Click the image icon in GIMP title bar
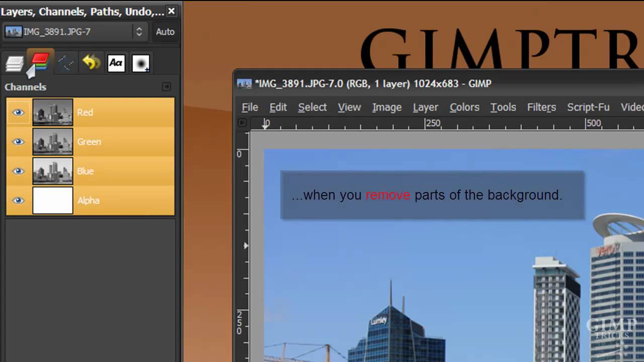This screenshot has width=644, height=362. pos(245,83)
